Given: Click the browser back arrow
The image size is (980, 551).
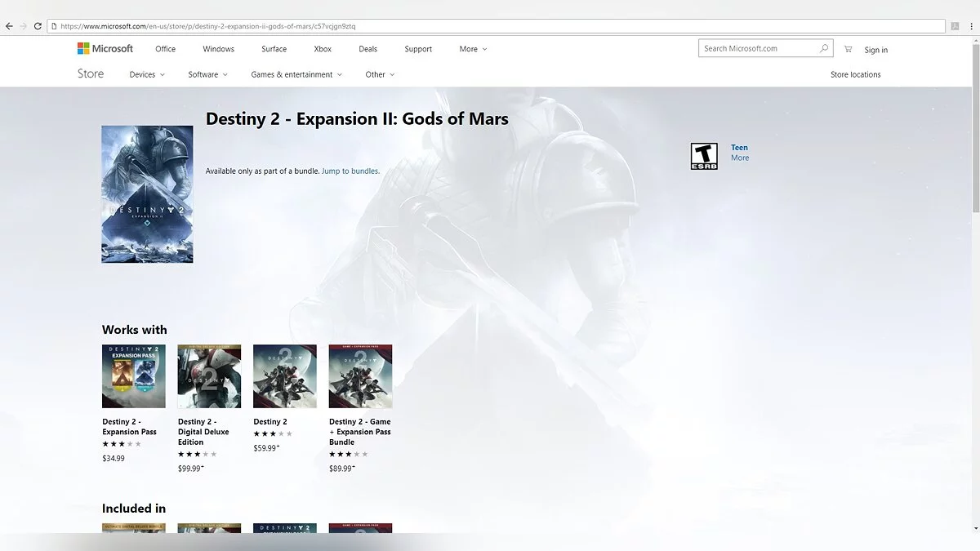Looking at the screenshot, I should [9, 26].
